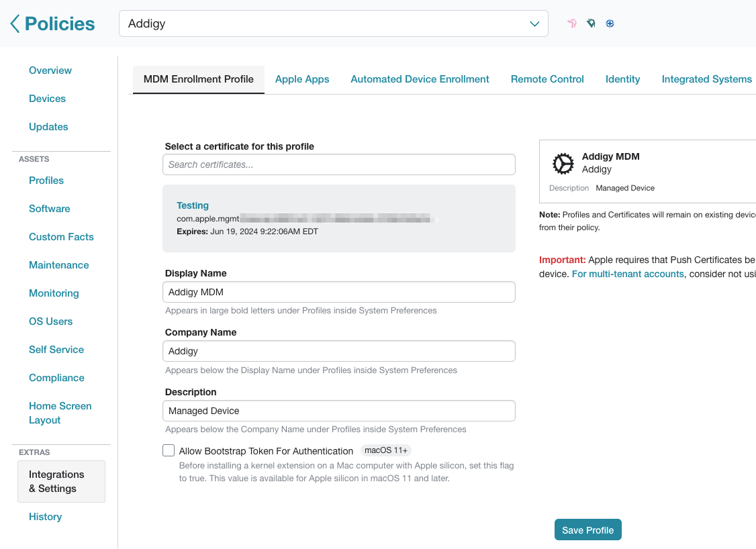
Task: Click the dark green icon in the header
Action: point(591,23)
